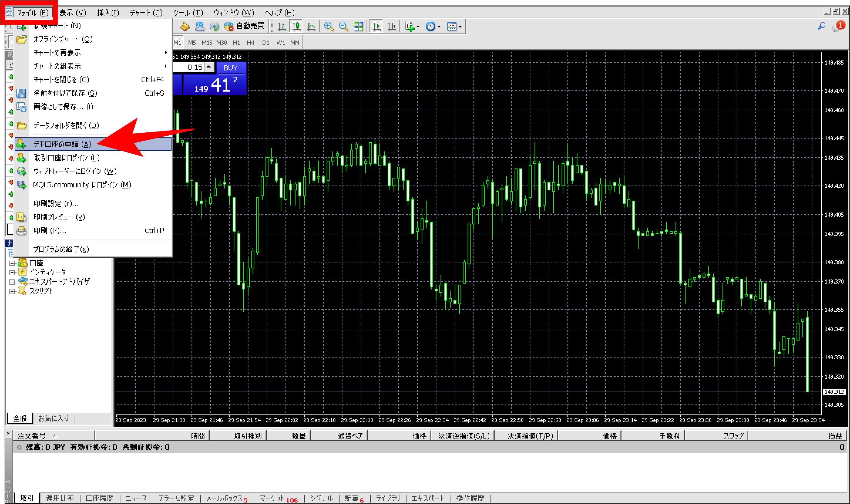
Task: Expand the エキスパートアドバイザ tree node
Action: click(x=12, y=282)
